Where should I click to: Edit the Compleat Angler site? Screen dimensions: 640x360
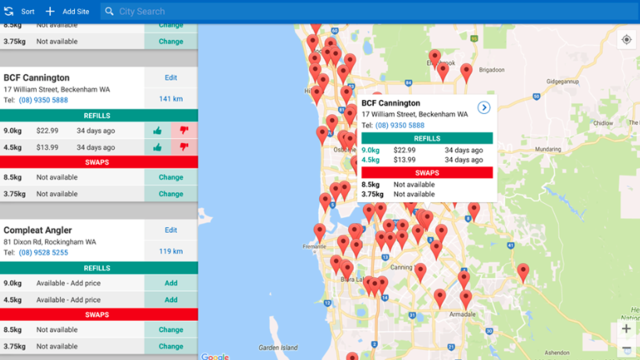coord(171,230)
